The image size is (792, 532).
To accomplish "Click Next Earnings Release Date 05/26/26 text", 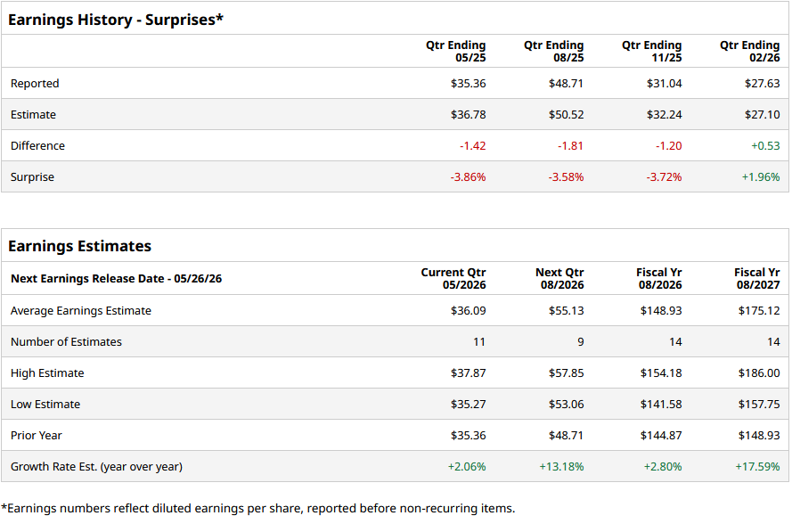I will [116, 279].
